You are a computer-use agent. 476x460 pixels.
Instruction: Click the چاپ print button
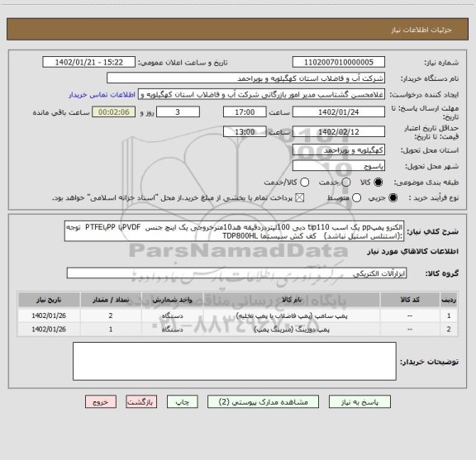click(x=182, y=401)
